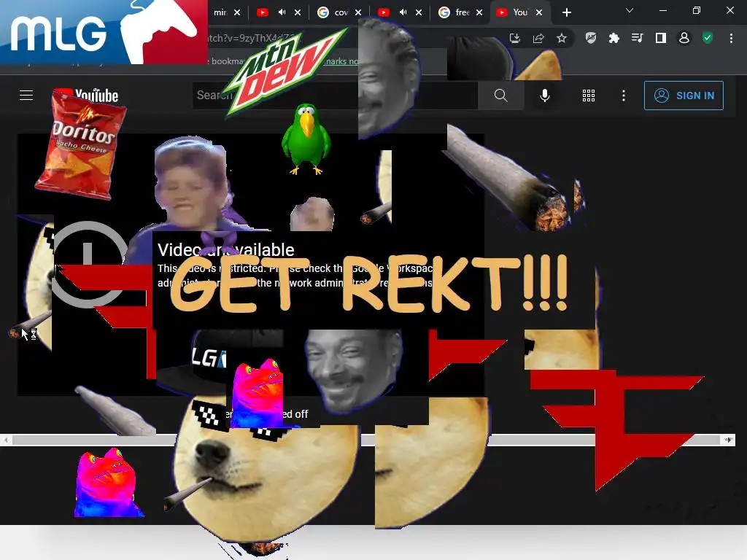Mute audio on YouTube tab before 'free'
The width and height of the screenshot is (747, 560).
tap(403, 12)
